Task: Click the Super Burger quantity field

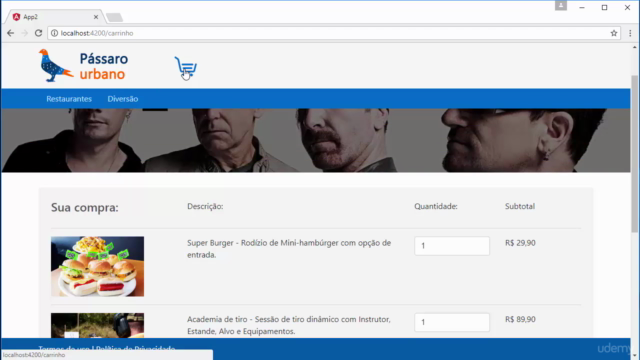Action: (452, 246)
